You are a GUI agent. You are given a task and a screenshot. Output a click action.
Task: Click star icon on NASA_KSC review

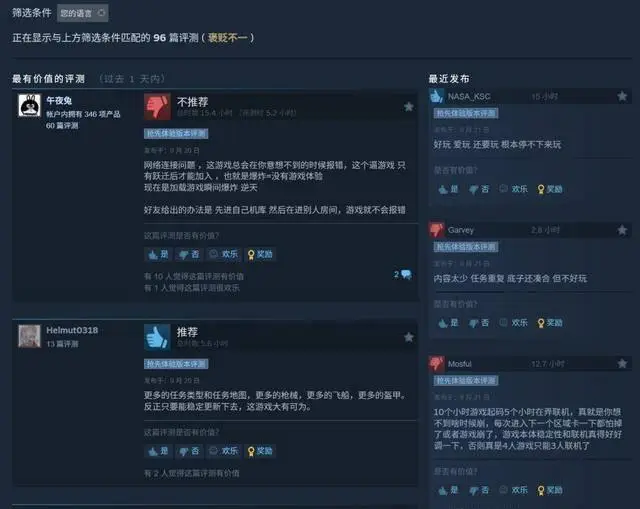point(622,96)
